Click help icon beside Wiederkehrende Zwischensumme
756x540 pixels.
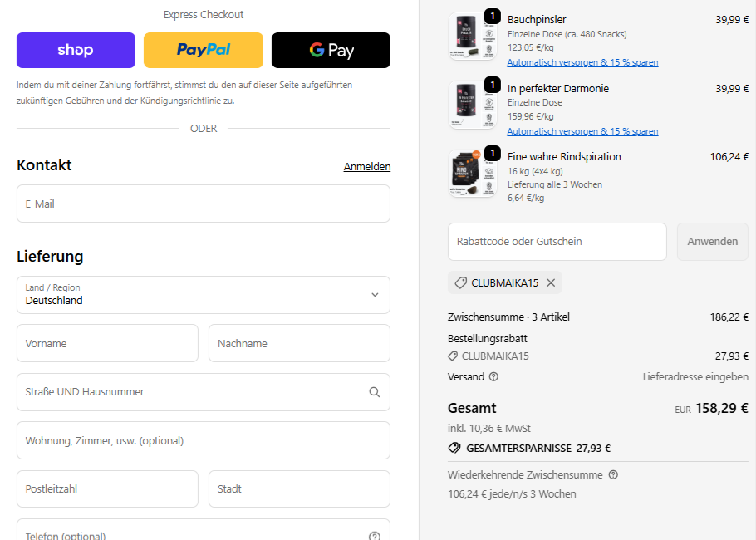click(613, 475)
